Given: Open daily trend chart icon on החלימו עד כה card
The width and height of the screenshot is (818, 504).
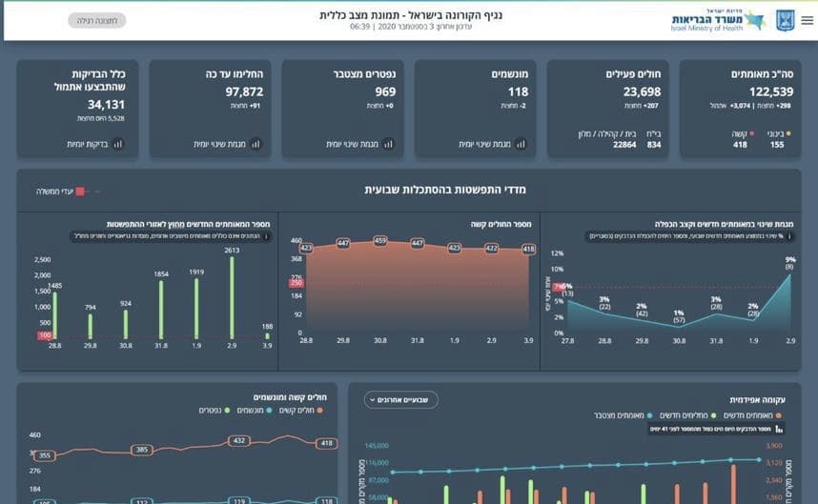Looking at the screenshot, I should (256, 144).
